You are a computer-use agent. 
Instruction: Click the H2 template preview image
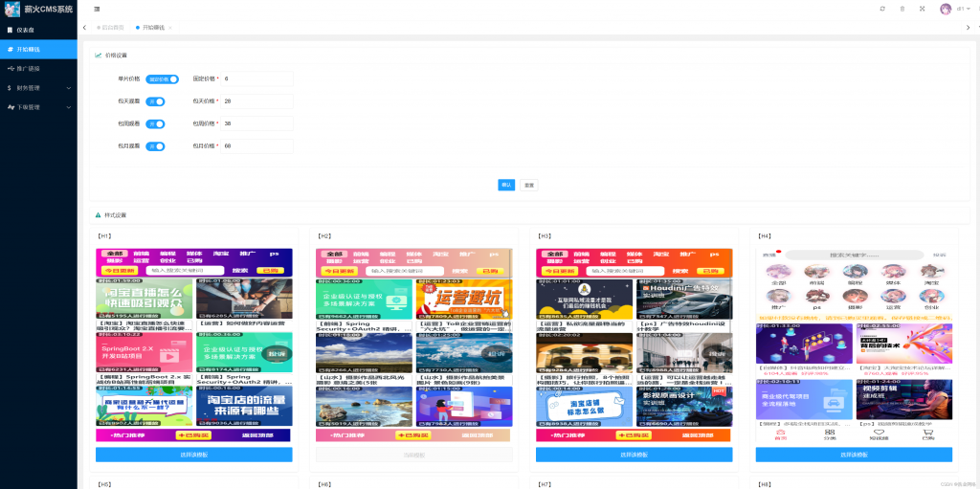click(413, 345)
